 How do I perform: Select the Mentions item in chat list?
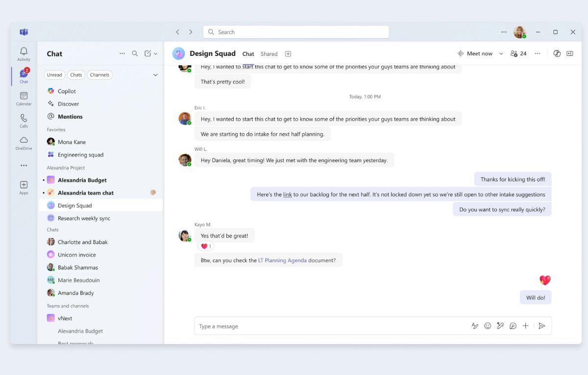[x=70, y=117]
